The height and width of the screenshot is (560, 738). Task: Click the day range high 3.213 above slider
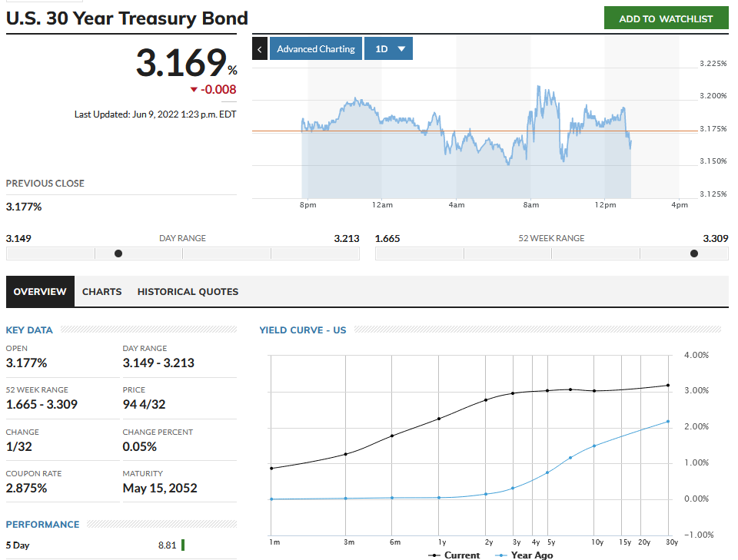click(347, 238)
